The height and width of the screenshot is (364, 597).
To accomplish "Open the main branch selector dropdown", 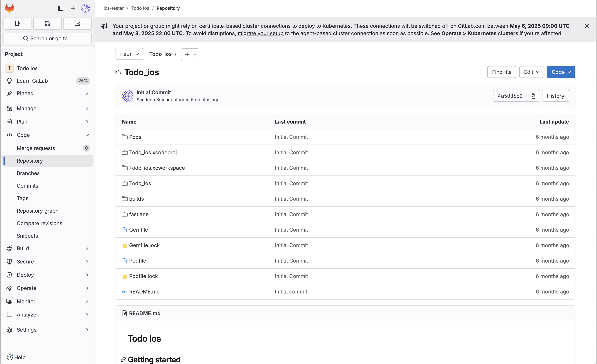I will tap(129, 54).
